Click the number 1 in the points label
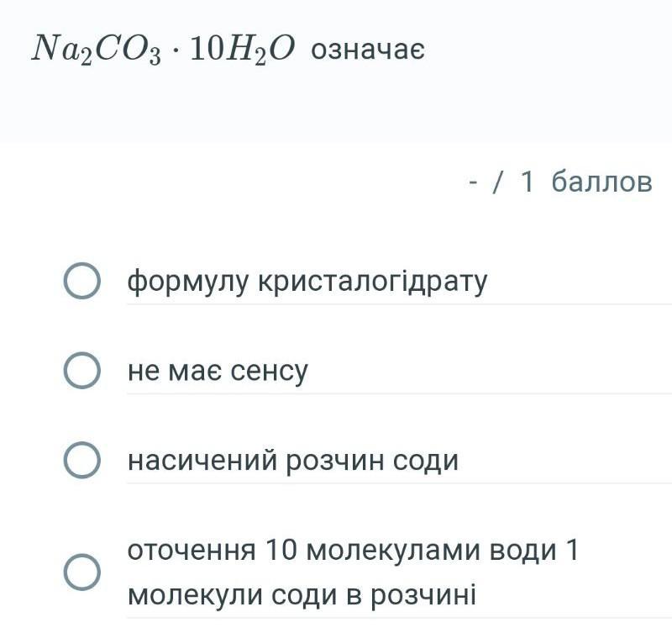672x633 pixels. click(527, 181)
